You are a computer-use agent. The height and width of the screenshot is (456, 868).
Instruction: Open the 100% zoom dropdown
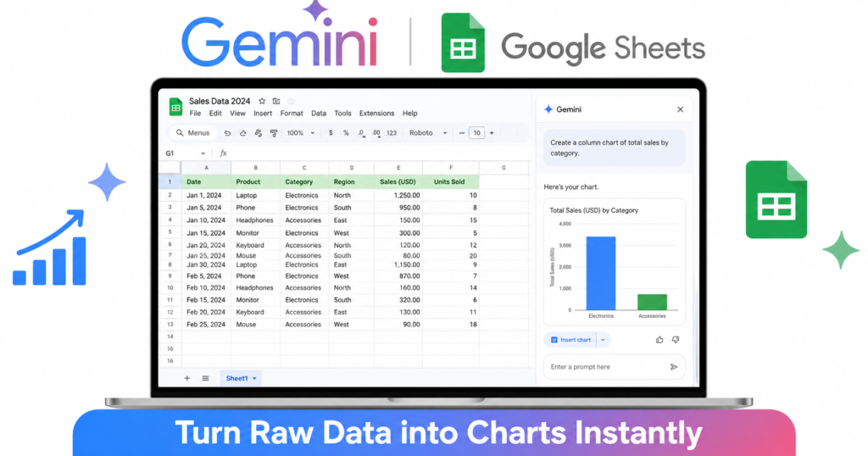pyautogui.click(x=301, y=133)
